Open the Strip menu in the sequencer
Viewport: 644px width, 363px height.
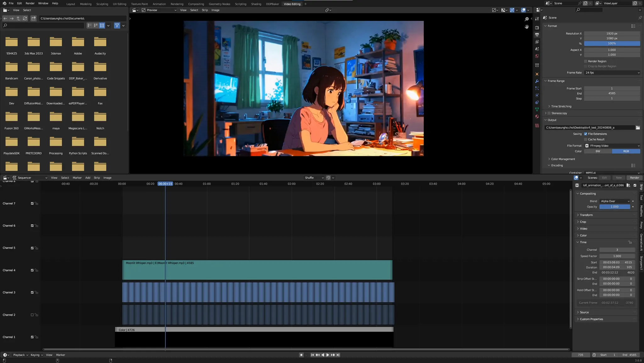pyautogui.click(x=97, y=178)
